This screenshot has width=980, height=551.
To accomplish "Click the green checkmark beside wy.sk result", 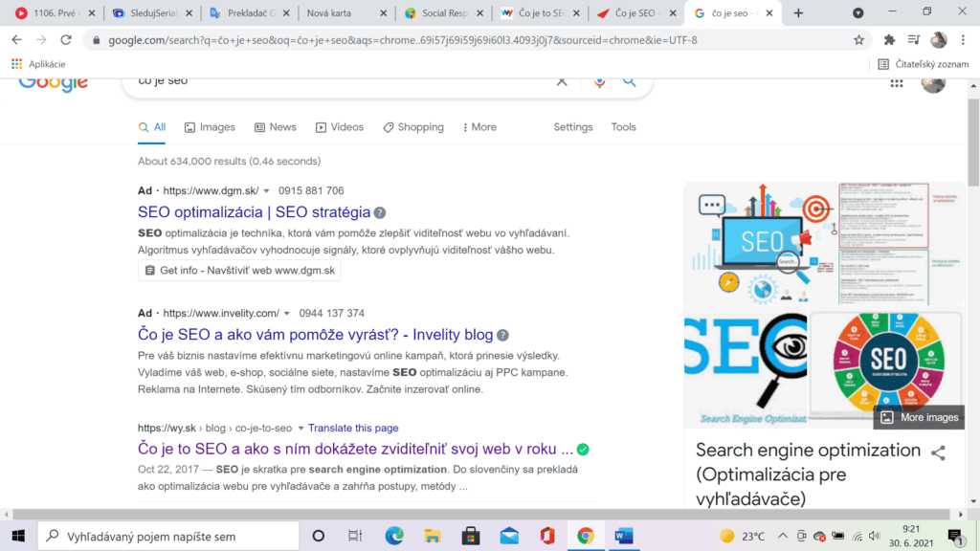I will [583, 450].
